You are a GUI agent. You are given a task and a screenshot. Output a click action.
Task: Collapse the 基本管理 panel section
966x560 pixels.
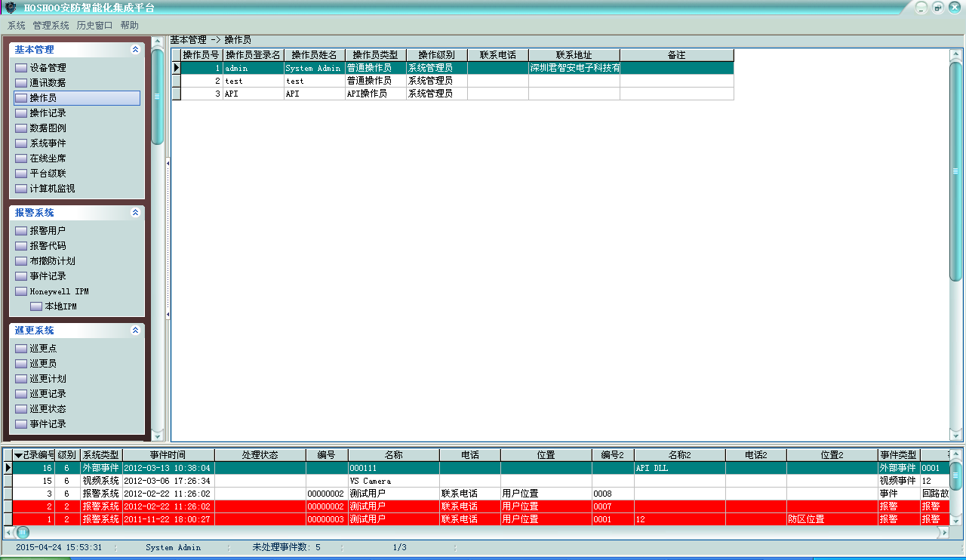pyautogui.click(x=135, y=50)
